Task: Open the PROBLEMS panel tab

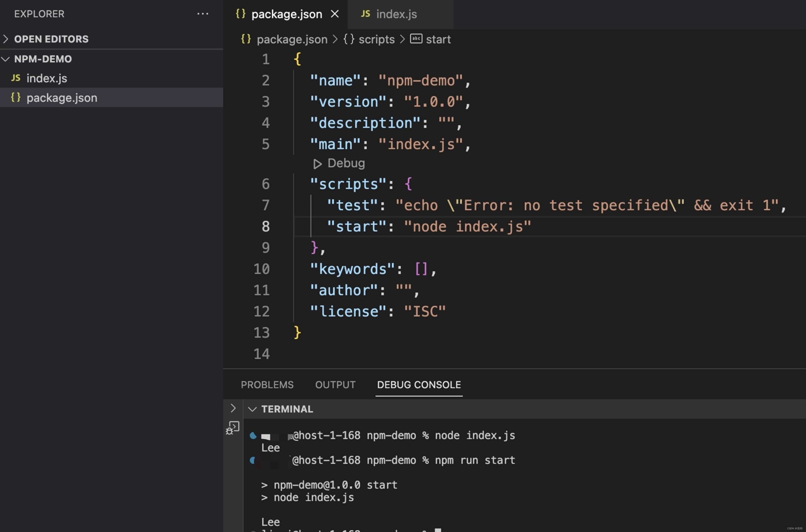Action: click(x=267, y=385)
